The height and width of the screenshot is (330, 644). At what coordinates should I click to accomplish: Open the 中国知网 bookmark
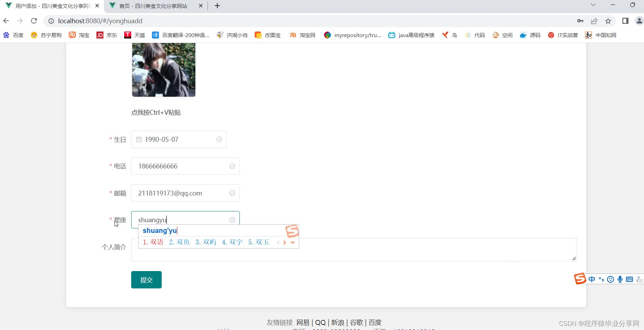[601, 35]
